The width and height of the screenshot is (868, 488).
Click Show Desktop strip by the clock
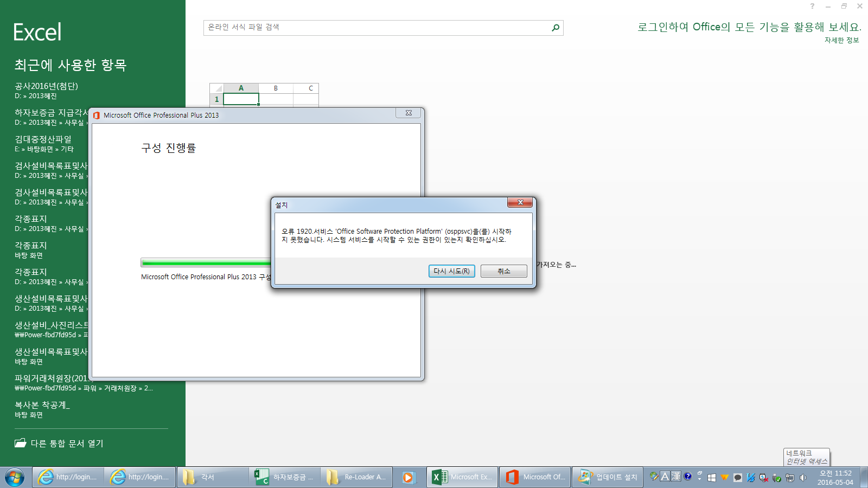point(864,477)
